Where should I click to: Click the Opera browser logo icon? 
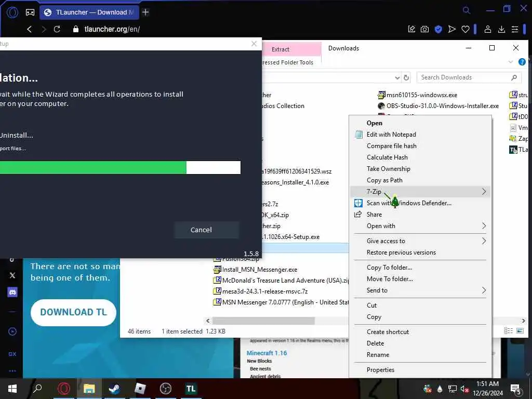coord(12,12)
